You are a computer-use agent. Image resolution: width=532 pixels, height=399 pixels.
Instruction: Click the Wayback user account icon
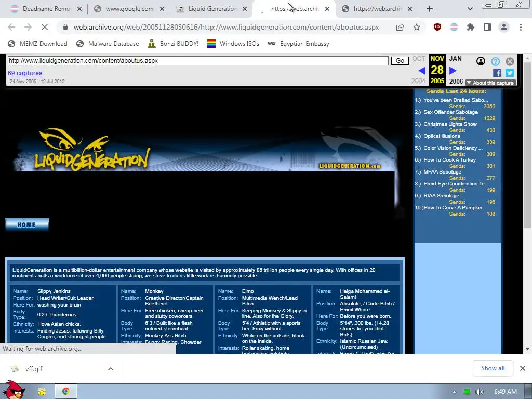pyautogui.click(x=481, y=61)
